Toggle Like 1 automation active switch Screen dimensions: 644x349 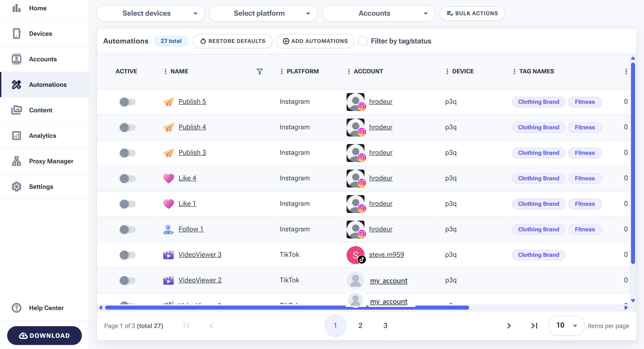coord(127,204)
